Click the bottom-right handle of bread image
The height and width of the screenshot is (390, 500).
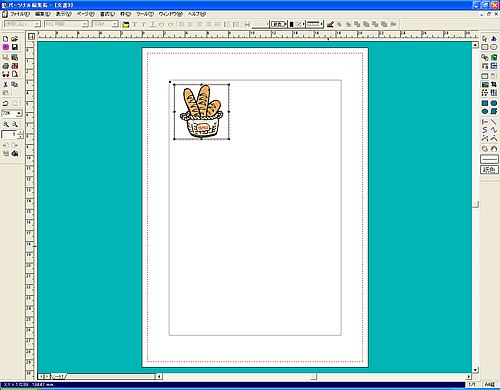point(229,139)
